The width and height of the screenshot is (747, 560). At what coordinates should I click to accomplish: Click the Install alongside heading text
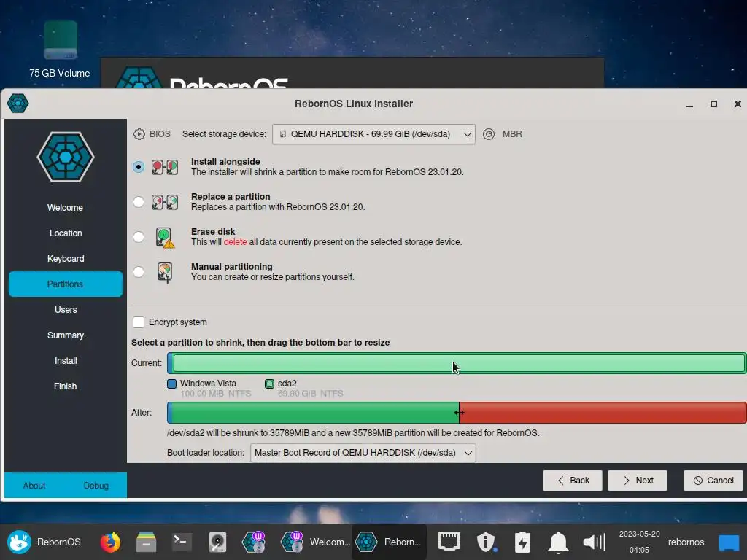pos(225,162)
